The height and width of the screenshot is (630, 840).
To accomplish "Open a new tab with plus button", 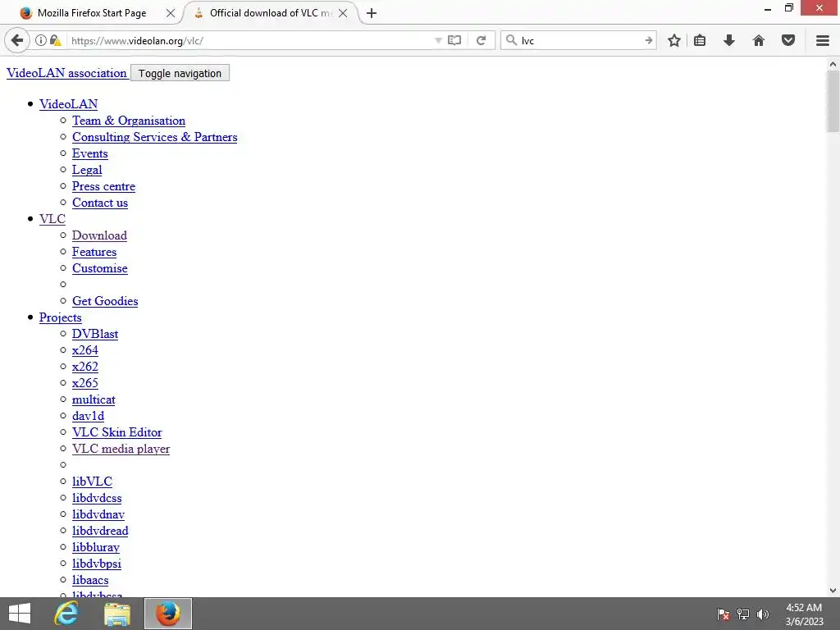I will [x=372, y=13].
